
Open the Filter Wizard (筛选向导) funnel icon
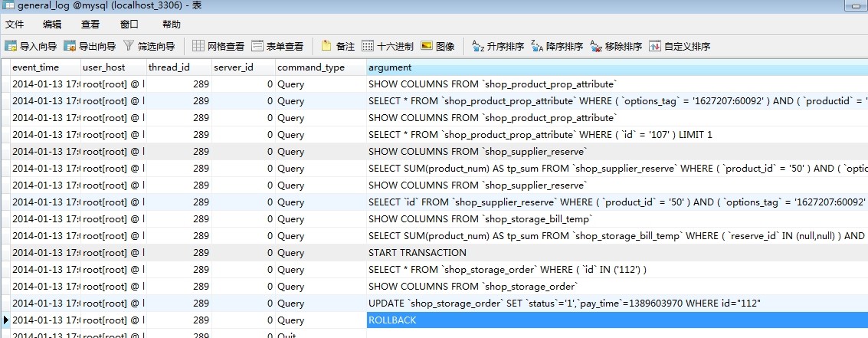pos(129,46)
